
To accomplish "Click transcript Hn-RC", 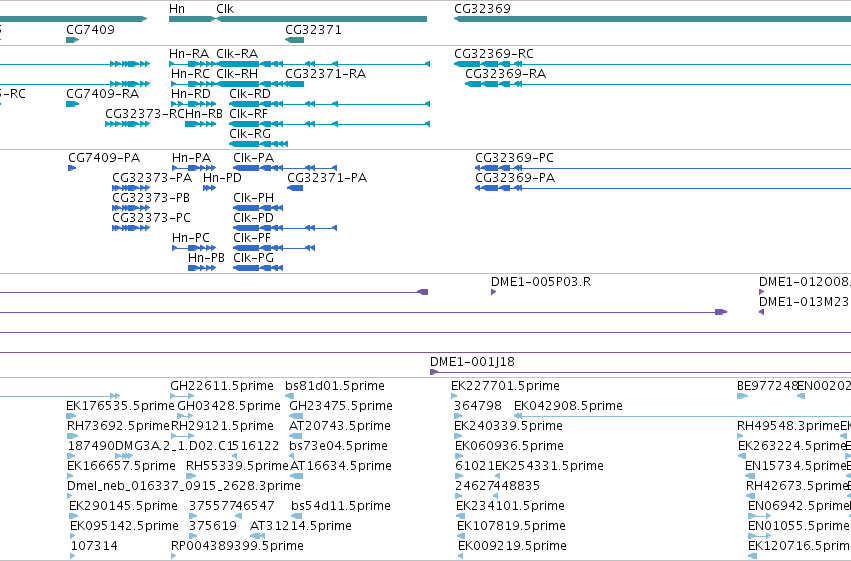I will pyautogui.click(x=190, y=74).
